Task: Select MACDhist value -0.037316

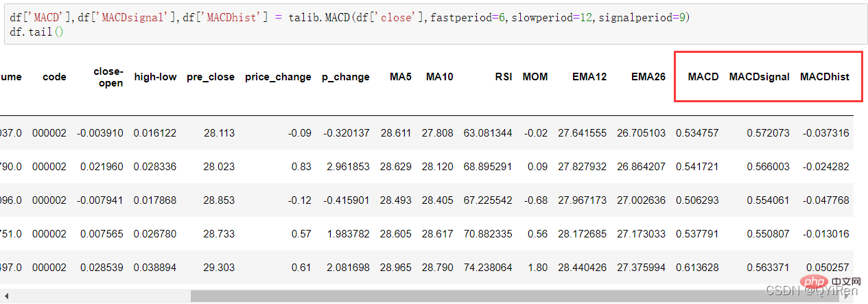Action: [x=825, y=133]
